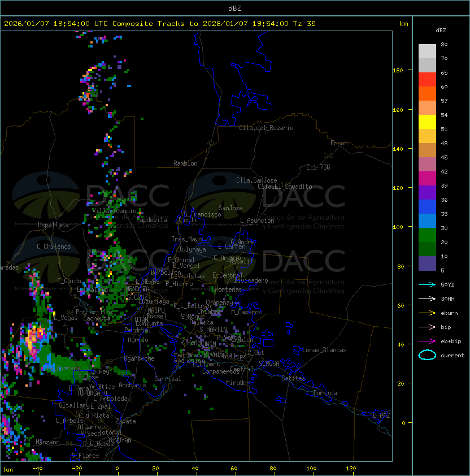Click the 'Clla.SanJose' map label
Image resolution: width=470 pixels, height=476 pixels.
tap(256, 180)
